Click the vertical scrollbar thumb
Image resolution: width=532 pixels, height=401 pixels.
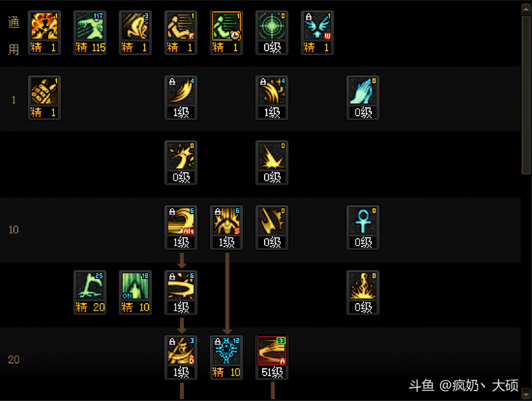tap(526, 95)
